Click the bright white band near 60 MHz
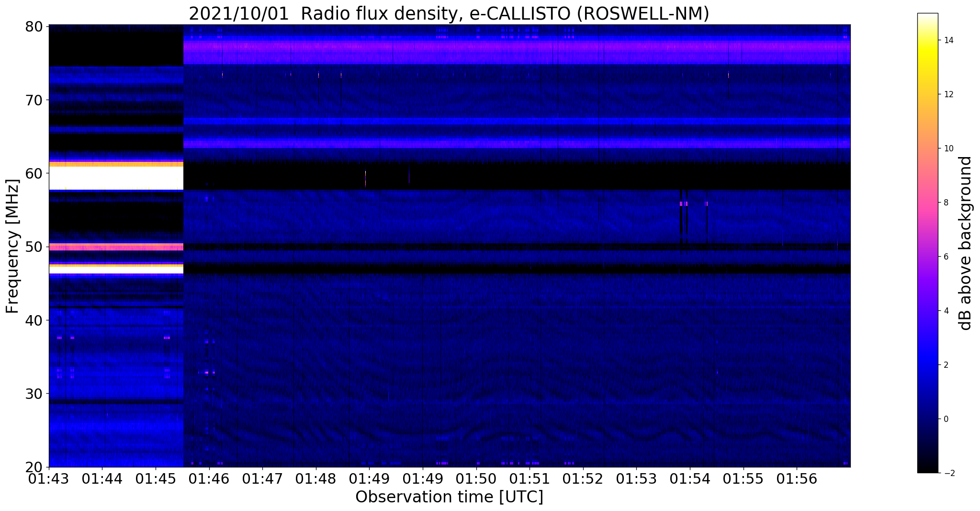This screenshot has height=511, width=980. coord(116,178)
